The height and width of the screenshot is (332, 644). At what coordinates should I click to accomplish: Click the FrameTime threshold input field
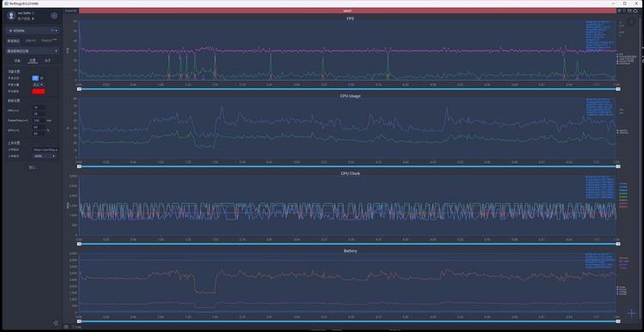[x=39, y=121]
